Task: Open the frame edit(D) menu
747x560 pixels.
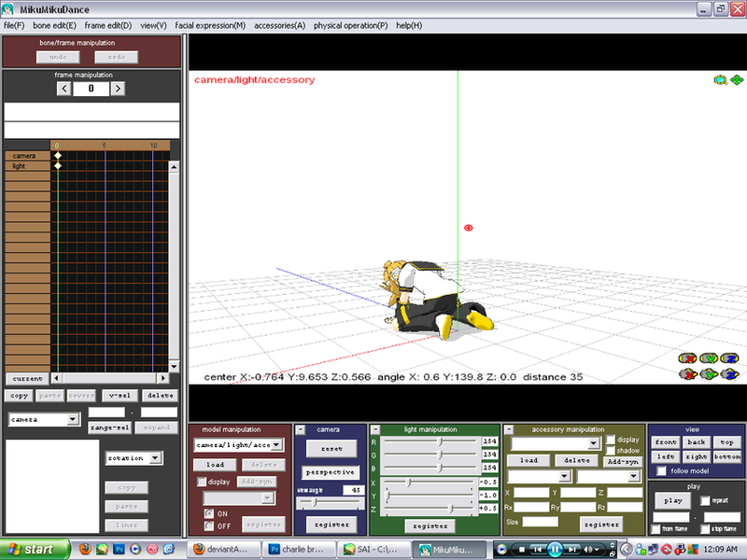Action: pos(108,26)
